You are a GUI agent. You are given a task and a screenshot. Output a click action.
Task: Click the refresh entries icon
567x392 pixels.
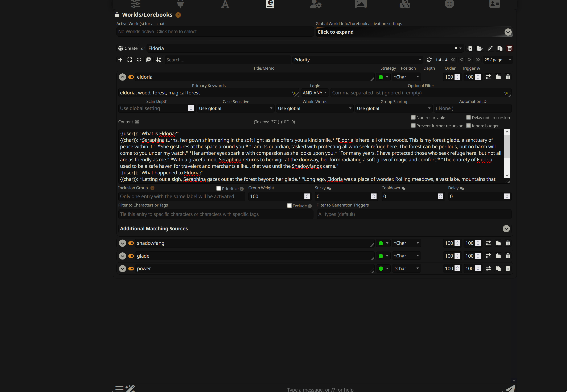click(x=429, y=60)
